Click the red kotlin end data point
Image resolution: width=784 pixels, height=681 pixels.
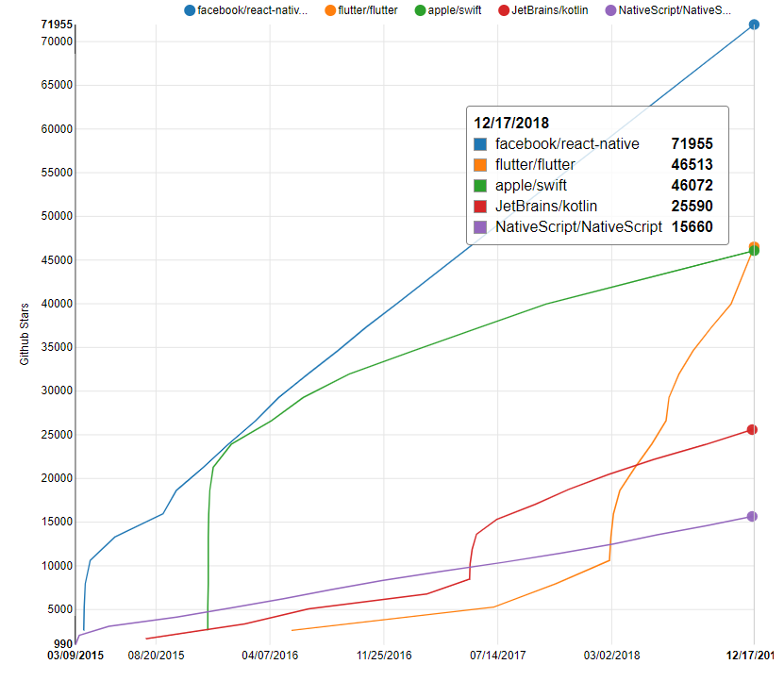752,429
